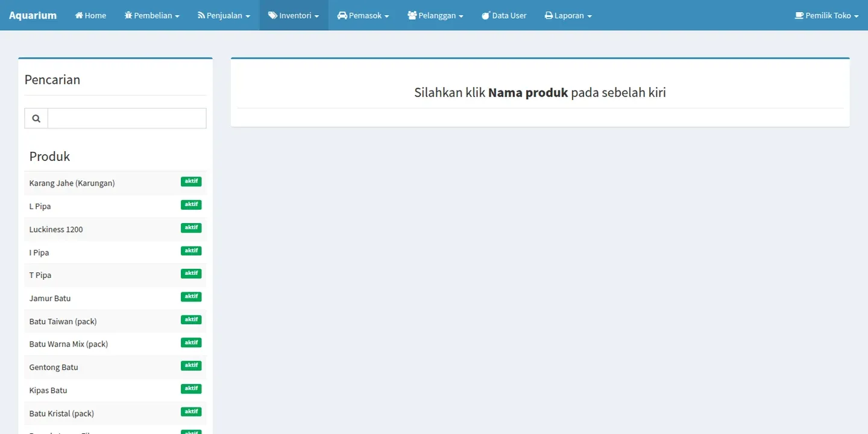This screenshot has width=868, height=434.
Task: Click the Pelanggan users icon
Action: 412,16
